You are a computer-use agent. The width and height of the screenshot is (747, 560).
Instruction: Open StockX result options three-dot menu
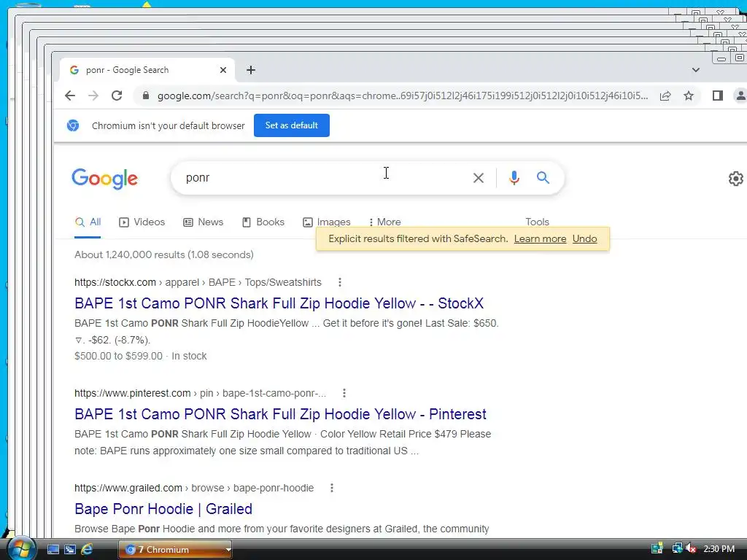pos(340,282)
